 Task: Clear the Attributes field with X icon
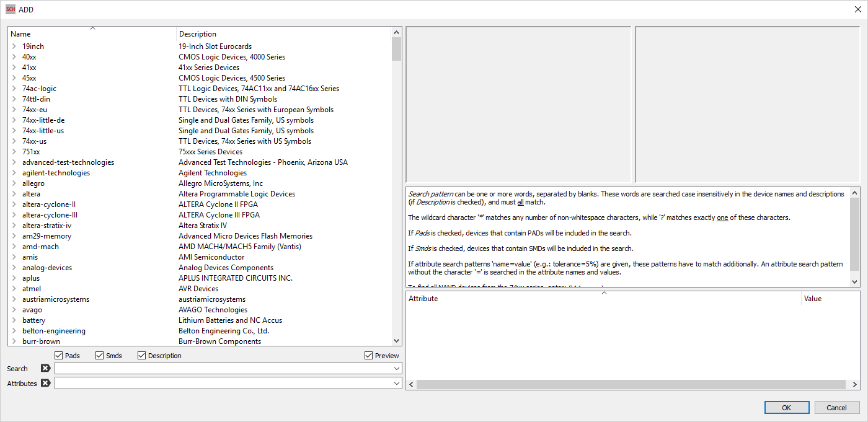tap(45, 383)
